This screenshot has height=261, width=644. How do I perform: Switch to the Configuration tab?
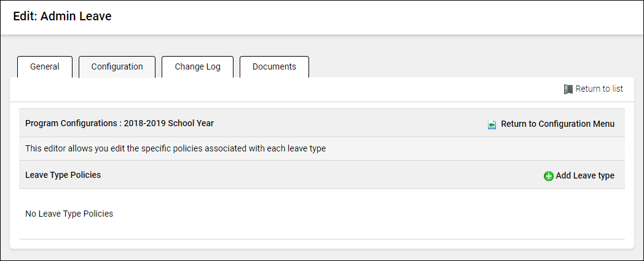point(117,67)
